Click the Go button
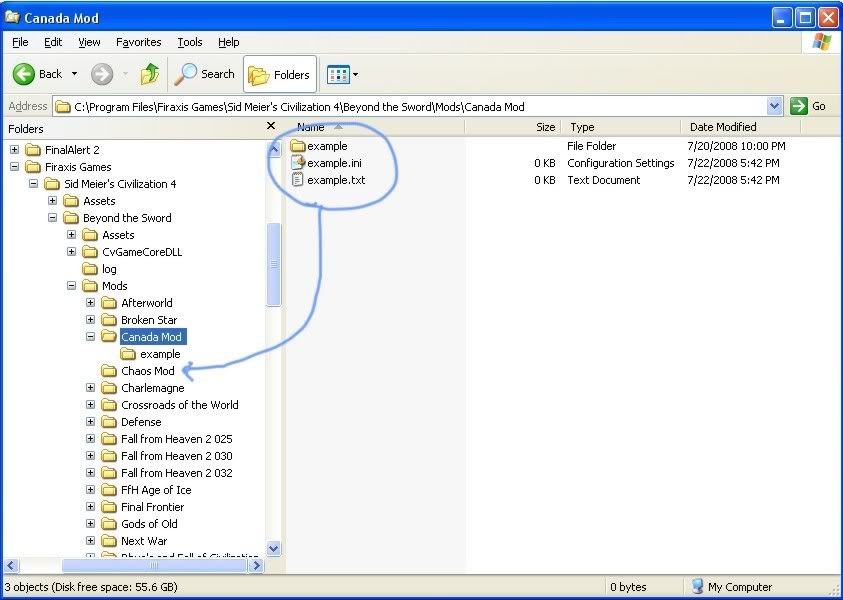Screen dimensions: 843x600 point(808,106)
